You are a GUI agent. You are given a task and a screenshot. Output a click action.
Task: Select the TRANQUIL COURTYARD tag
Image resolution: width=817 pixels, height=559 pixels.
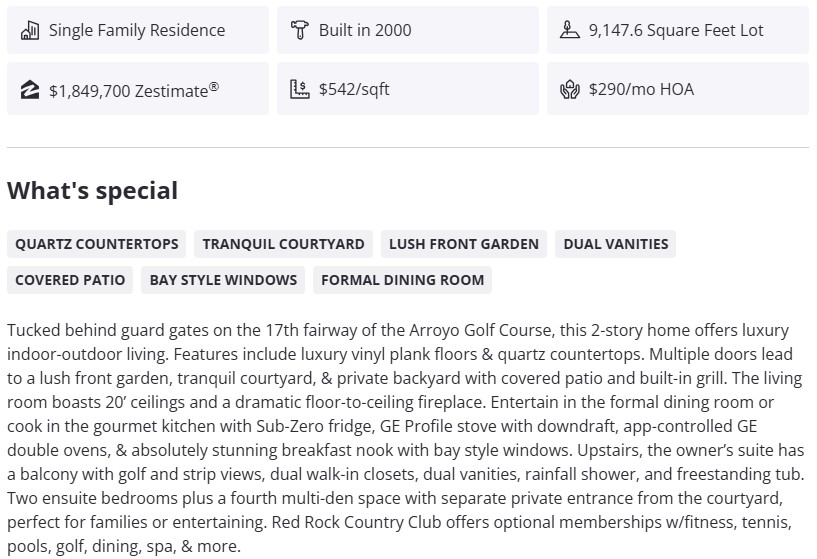coord(283,244)
